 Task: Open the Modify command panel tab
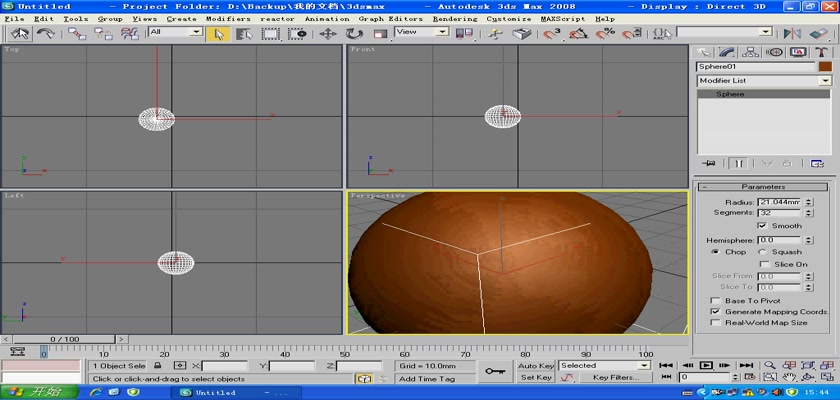click(727, 52)
